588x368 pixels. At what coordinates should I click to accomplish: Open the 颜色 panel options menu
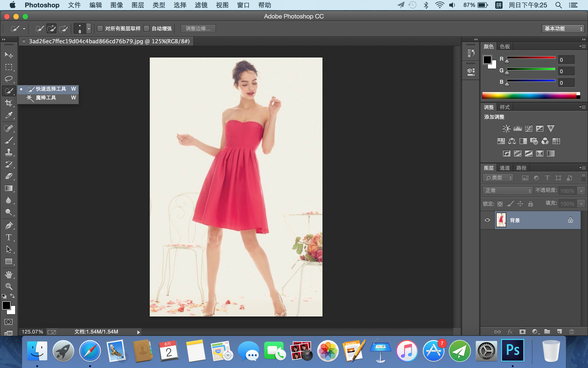582,46
